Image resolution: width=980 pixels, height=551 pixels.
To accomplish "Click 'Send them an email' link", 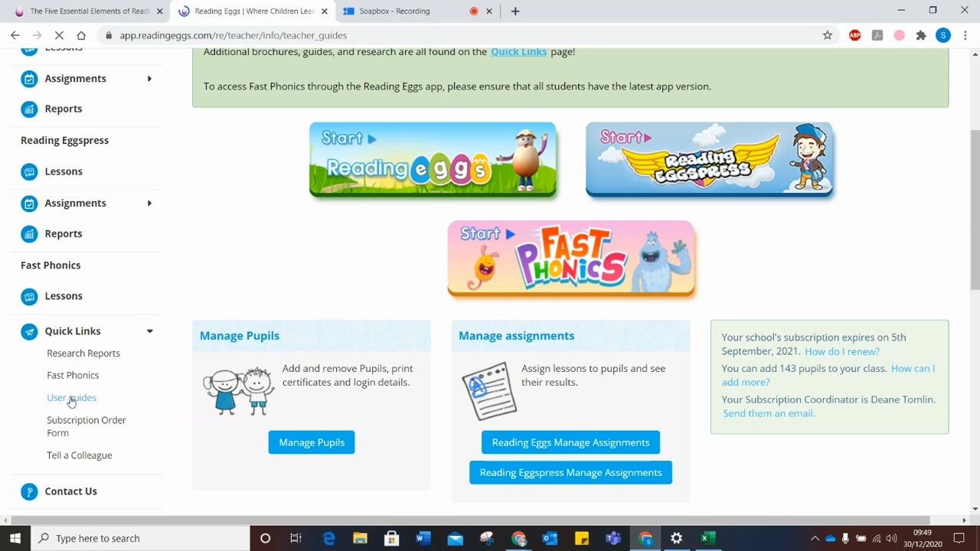I will pos(769,413).
